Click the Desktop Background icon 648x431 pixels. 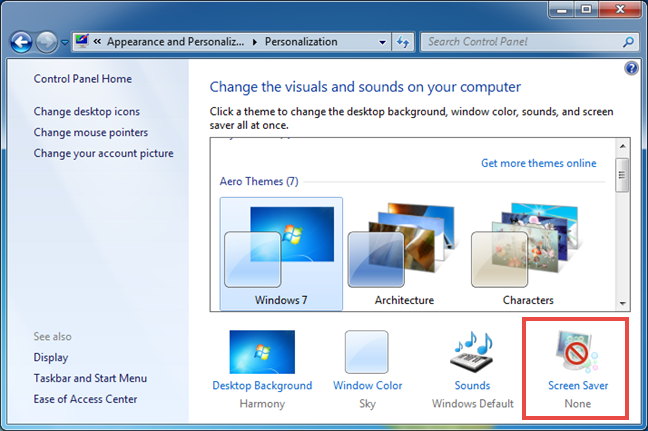tap(262, 352)
